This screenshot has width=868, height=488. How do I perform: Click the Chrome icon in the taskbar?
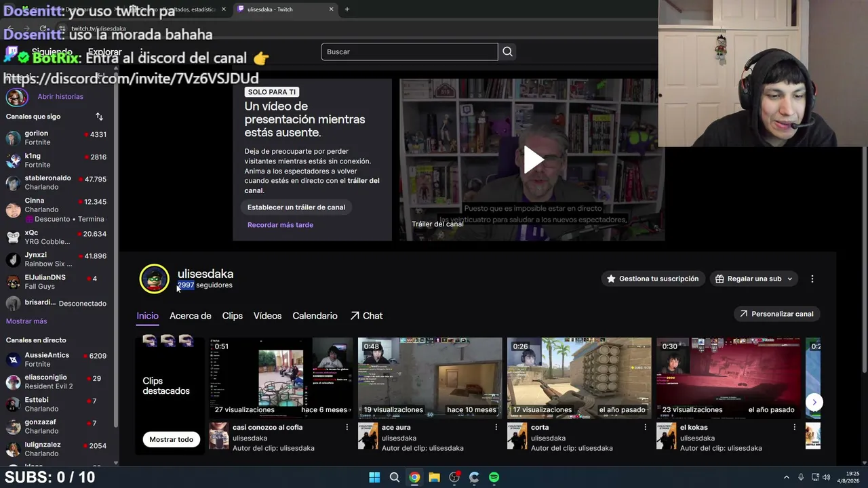tap(414, 477)
